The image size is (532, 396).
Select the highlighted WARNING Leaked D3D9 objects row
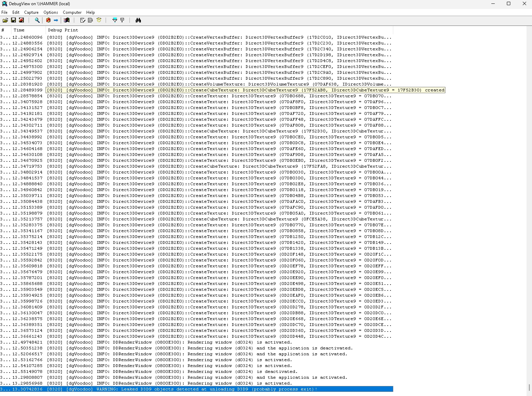click(x=196, y=389)
